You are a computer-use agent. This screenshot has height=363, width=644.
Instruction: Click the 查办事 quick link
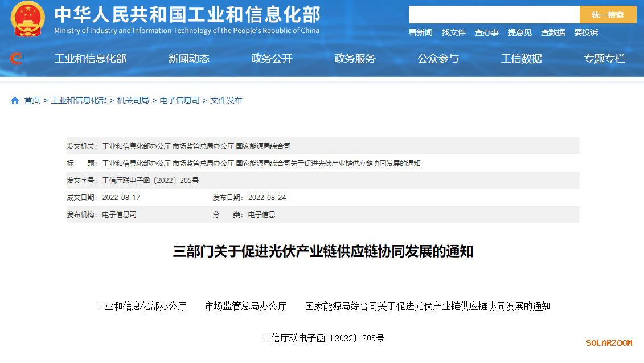tap(486, 32)
